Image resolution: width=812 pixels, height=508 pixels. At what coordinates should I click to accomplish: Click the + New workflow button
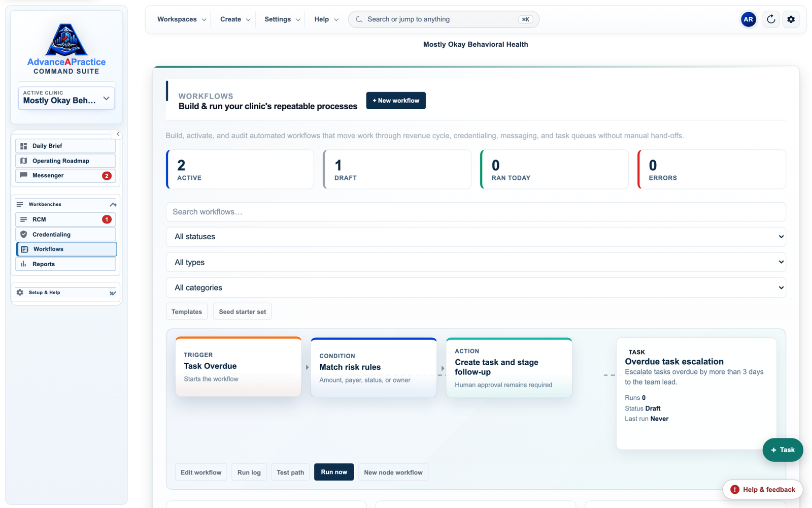tap(396, 101)
